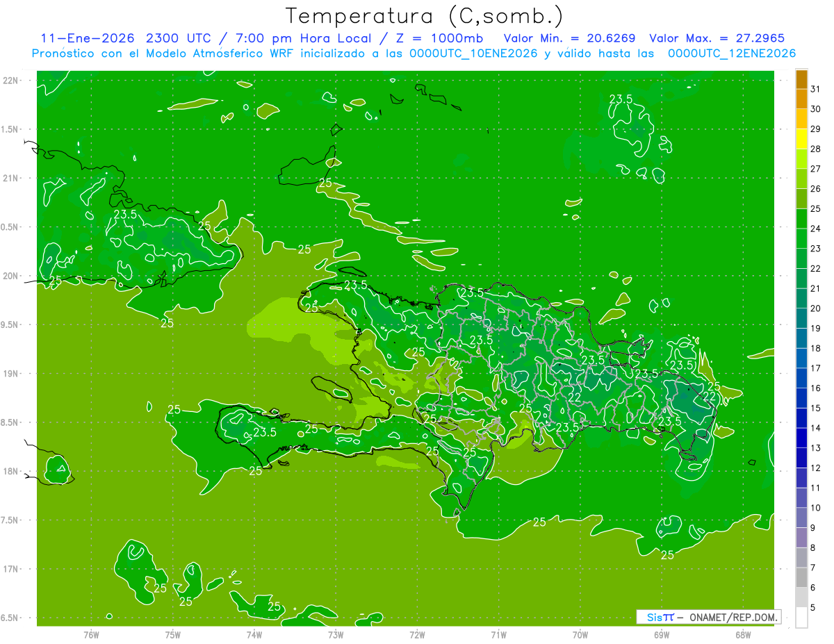Click the '0.5N' latitude axis label
834x644 pixels.
tap(10, 227)
